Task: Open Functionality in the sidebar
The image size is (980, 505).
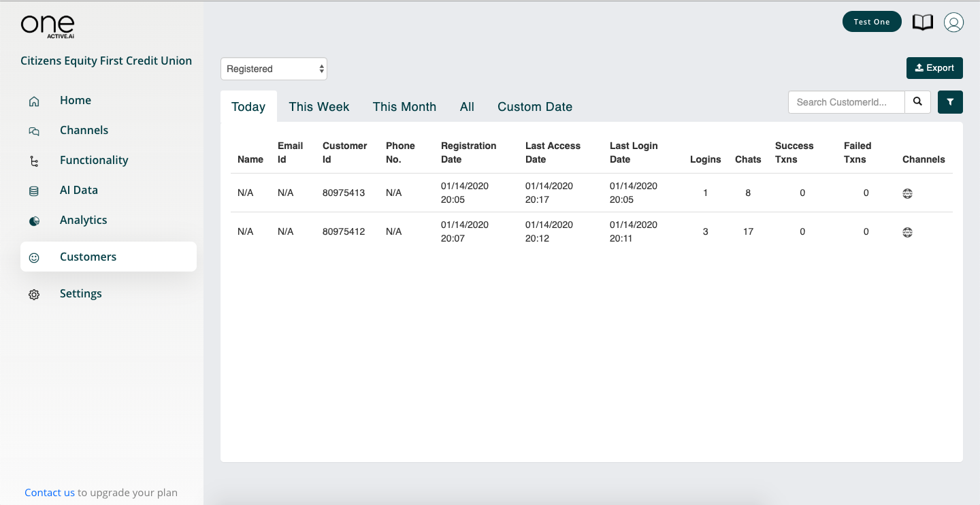Action: tap(94, 160)
